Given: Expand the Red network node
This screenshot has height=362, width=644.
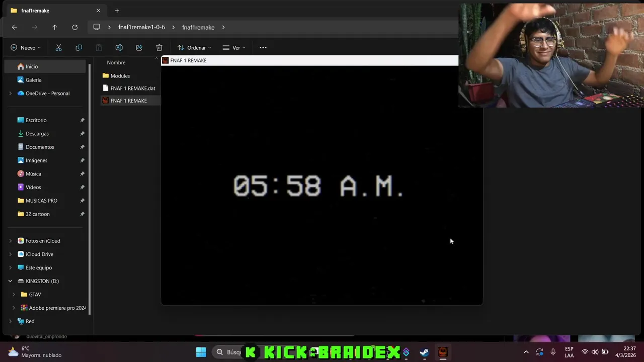Looking at the screenshot, I should point(10,321).
